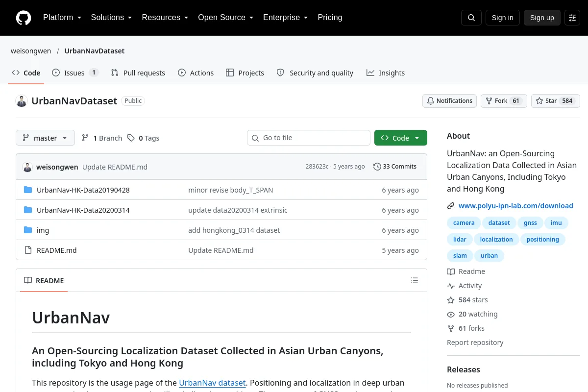Image resolution: width=588 pixels, height=392 pixels.
Task: Click the Activity pulse icon
Action: [x=451, y=286]
